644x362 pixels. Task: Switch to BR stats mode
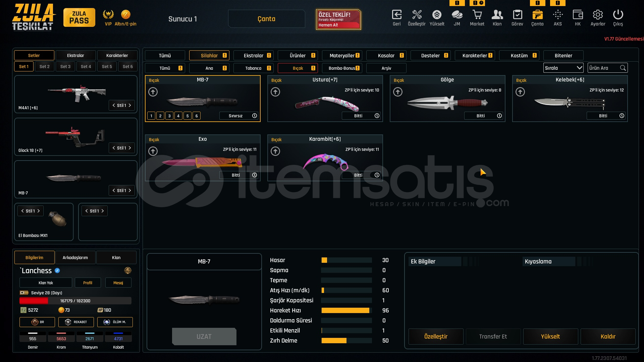(37, 322)
